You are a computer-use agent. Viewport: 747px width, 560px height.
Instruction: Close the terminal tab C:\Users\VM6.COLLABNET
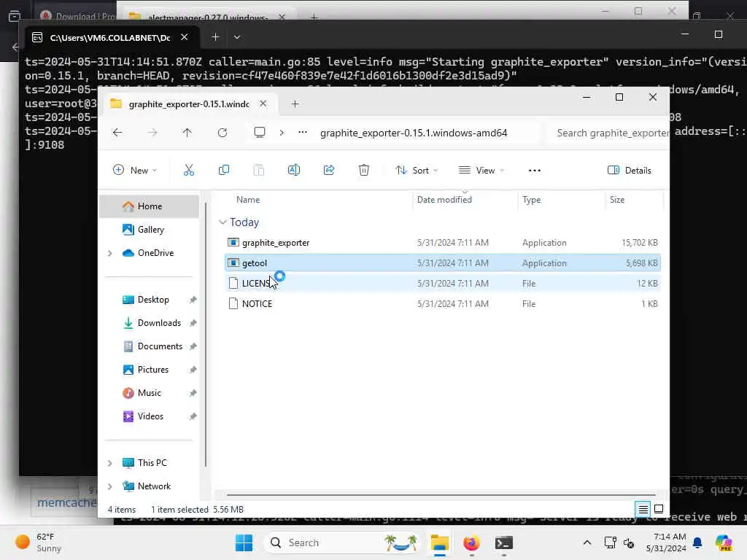coord(185,36)
